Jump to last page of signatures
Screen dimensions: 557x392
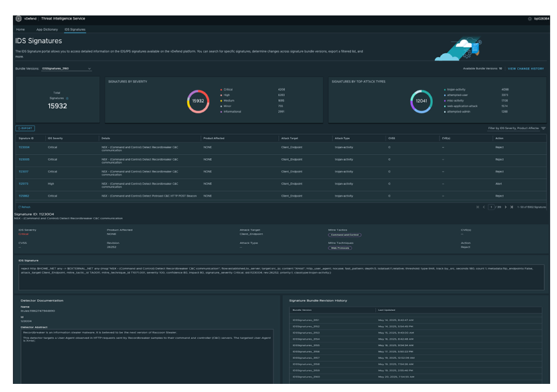512,207
